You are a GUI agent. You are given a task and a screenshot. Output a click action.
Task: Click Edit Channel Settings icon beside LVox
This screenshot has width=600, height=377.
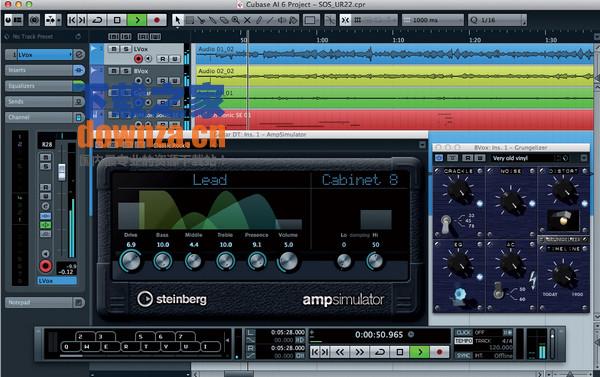tap(79, 55)
